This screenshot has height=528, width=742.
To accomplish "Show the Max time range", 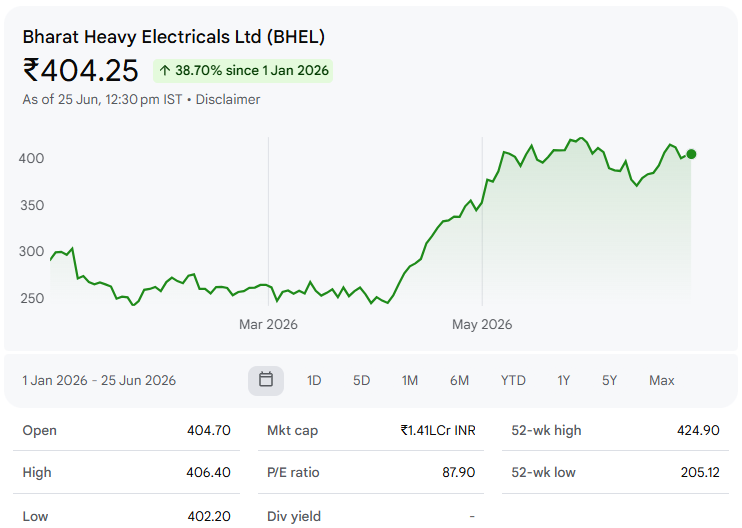I will [x=662, y=380].
